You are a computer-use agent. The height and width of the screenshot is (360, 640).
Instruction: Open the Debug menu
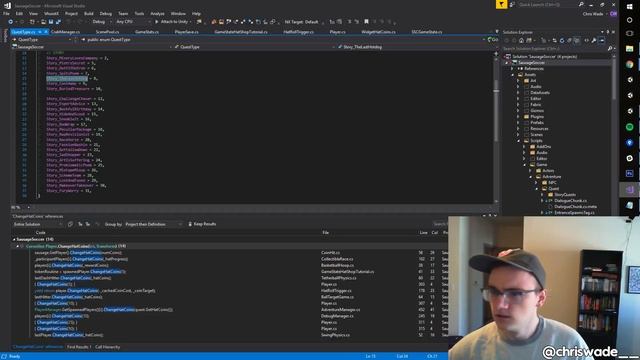click(x=105, y=13)
